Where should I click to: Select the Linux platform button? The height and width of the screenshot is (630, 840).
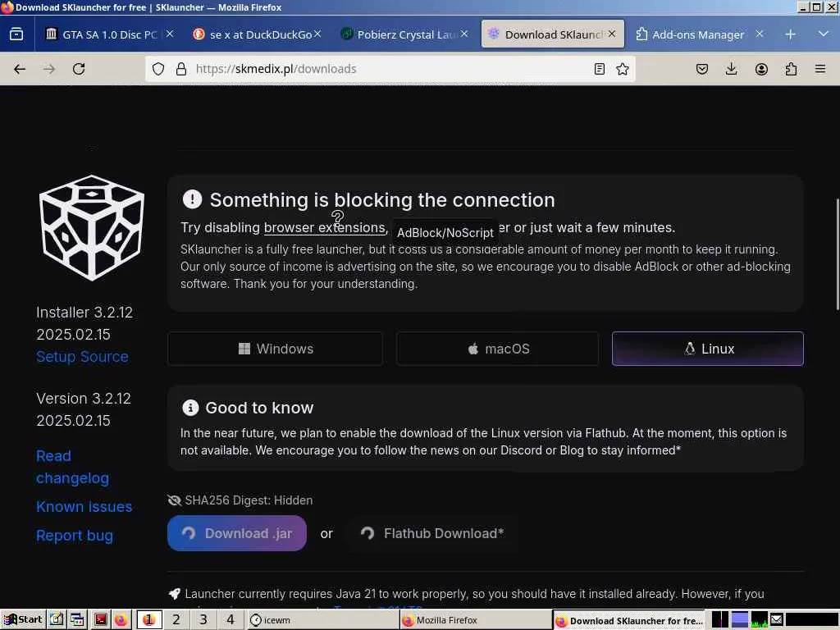coord(708,349)
